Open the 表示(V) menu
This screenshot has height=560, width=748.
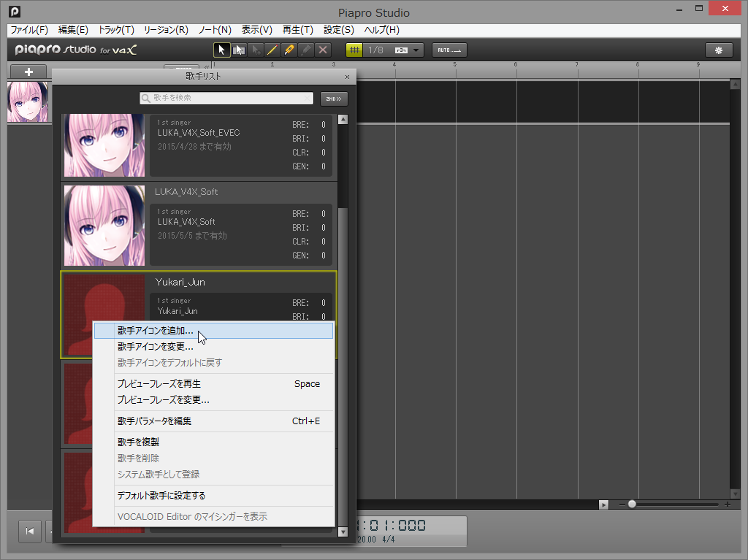256,30
